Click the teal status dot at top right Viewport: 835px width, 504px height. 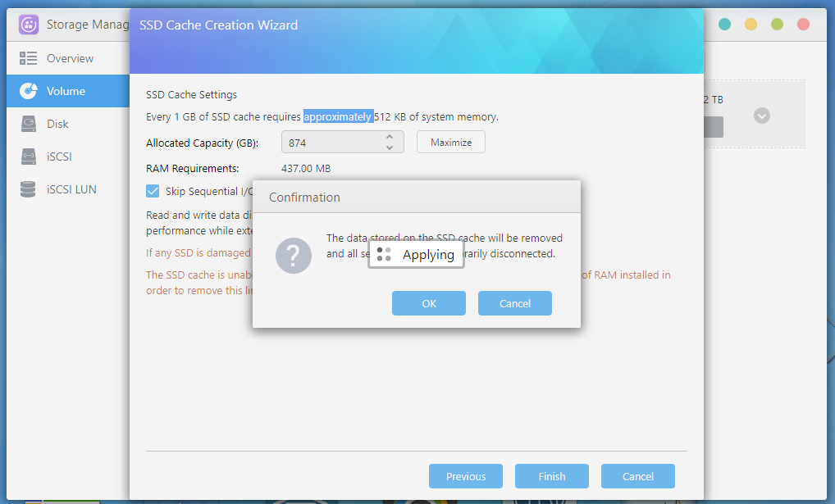coord(723,25)
